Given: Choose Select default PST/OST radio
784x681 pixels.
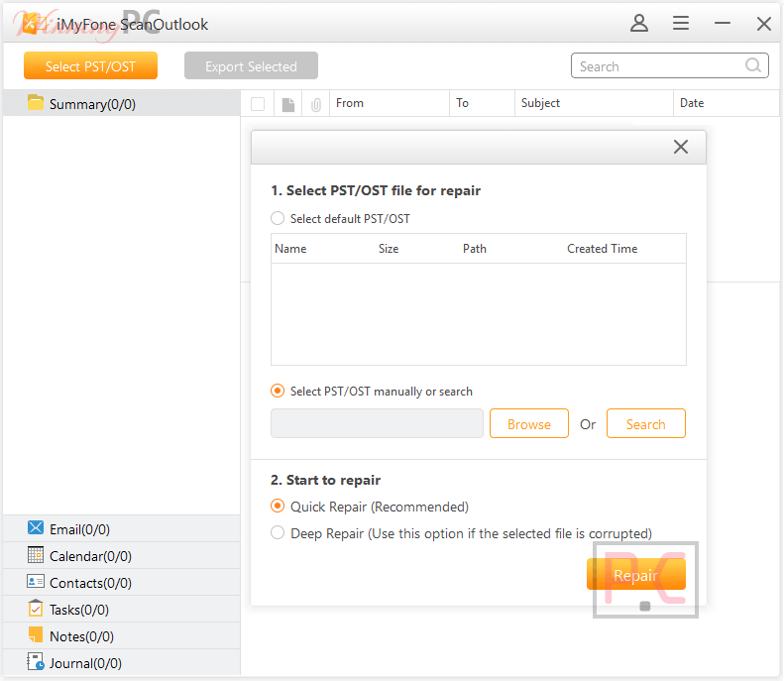Looking at the screenshot, I should [x=278, y=218].
